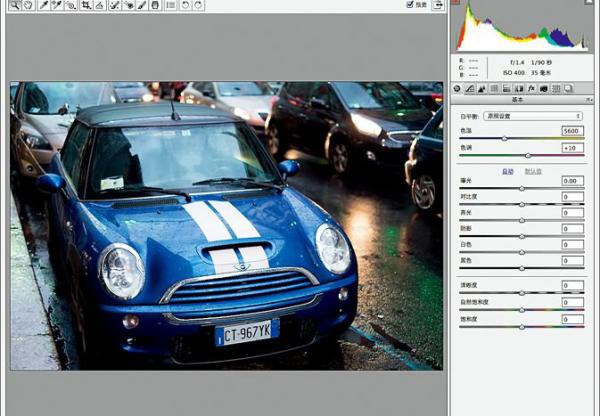Select the Straighten tool
Screen dimensions: 600x416
click(100, 5)
